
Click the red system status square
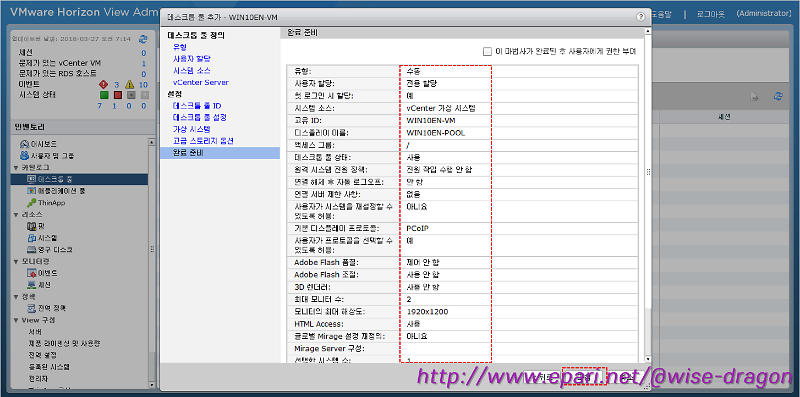coord(117,95)
